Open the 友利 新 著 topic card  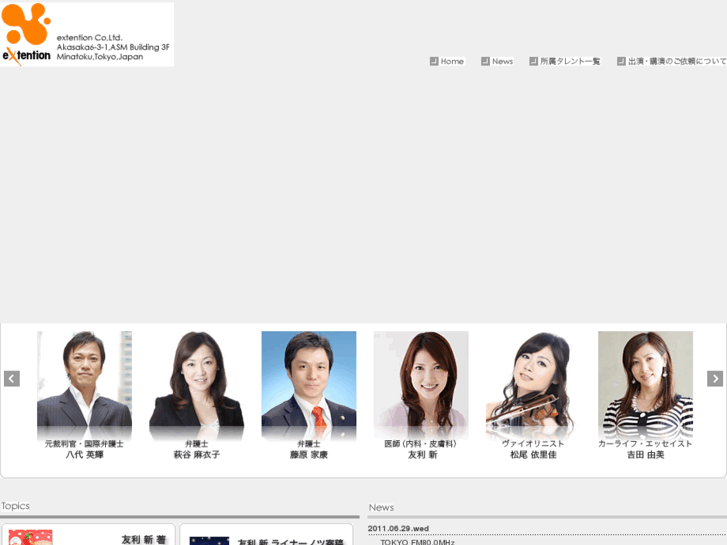pyautogui.click(x=88, y=535)
